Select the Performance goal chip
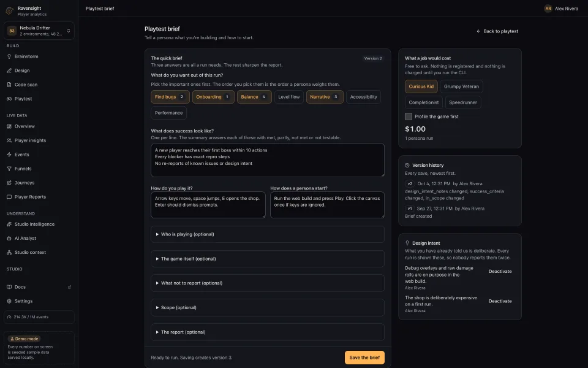 (169, 113)
